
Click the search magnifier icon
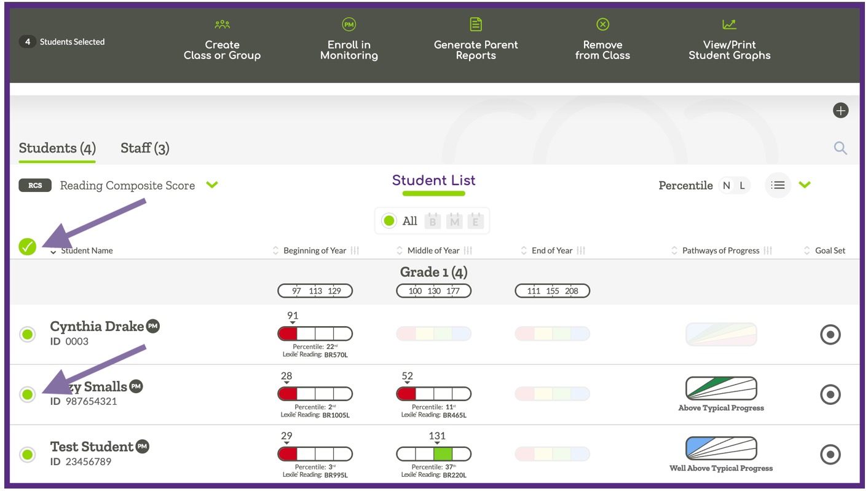[840, 148]
